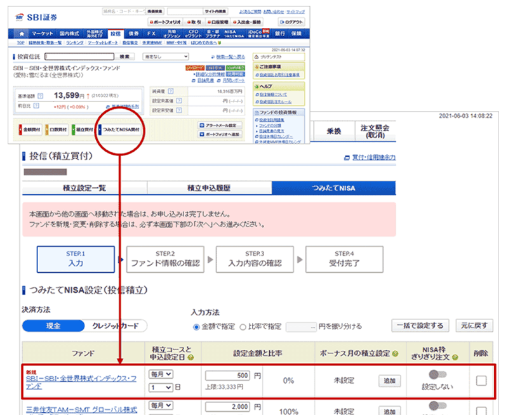Open help icon next to 前日比
Screen dimensions: 508x420
(36, 106)
